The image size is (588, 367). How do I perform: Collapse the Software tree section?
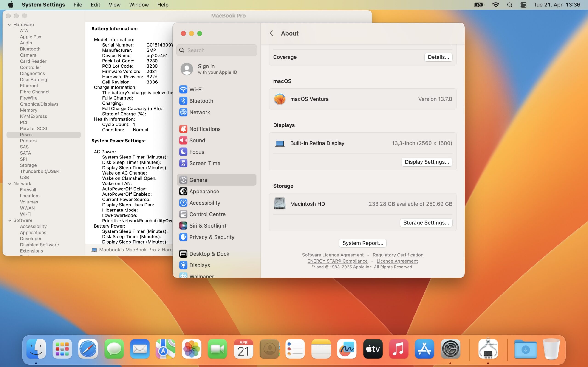[x=10, y=220]
